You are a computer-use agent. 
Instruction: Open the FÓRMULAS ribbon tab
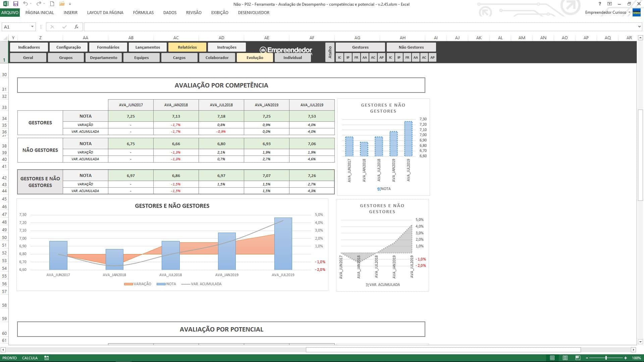[x=143, y=12]
